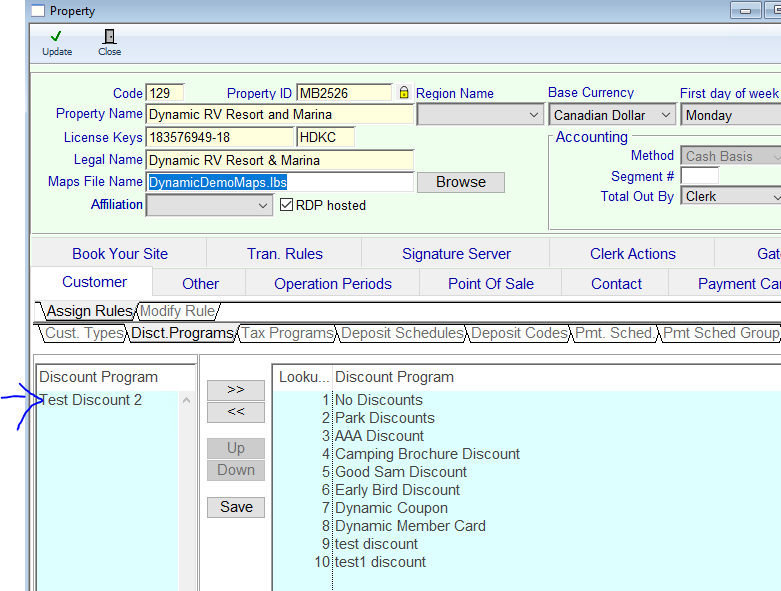Screen dimensions: 781x591
Task: Open the Pmt Sched Group tab
Action: click(721, 333)
